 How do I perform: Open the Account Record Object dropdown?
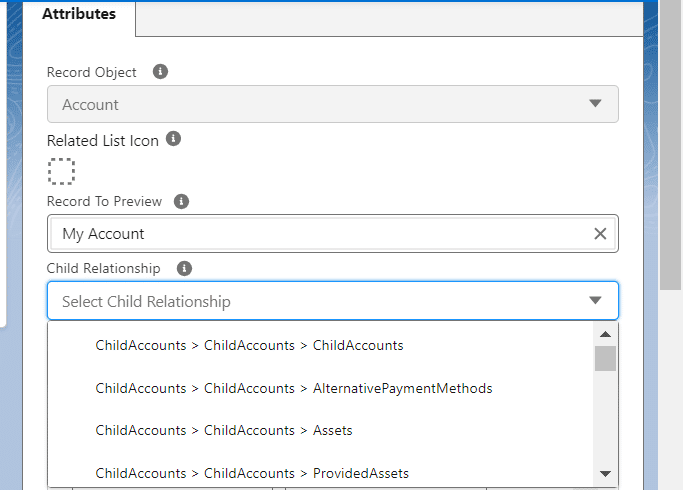point(332,104)
